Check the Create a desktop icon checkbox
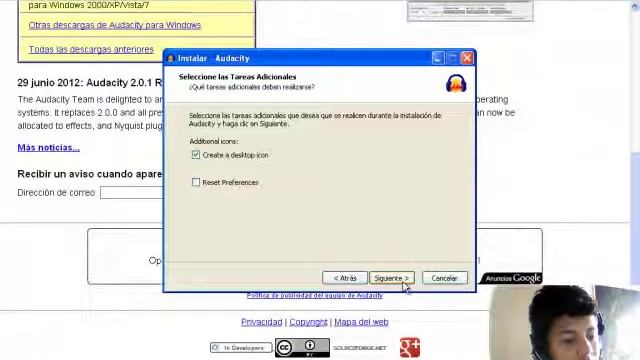The width and height of the screenshot is (640, 360). click(196, 155)
